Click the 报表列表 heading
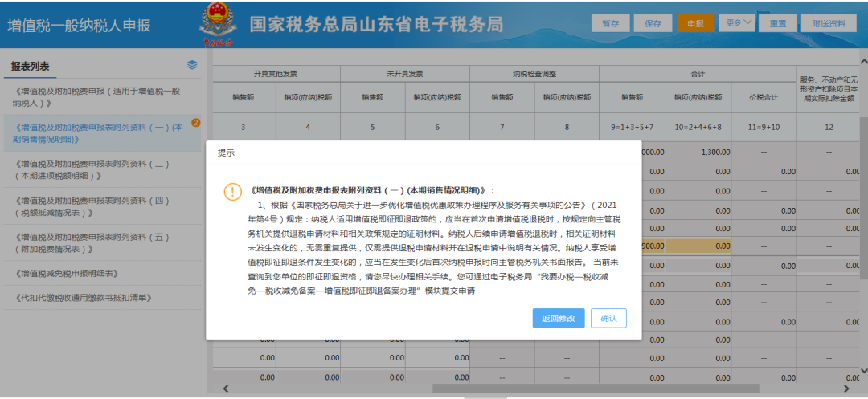The width and height of the screenshot is (868, 399). [31, 67]
